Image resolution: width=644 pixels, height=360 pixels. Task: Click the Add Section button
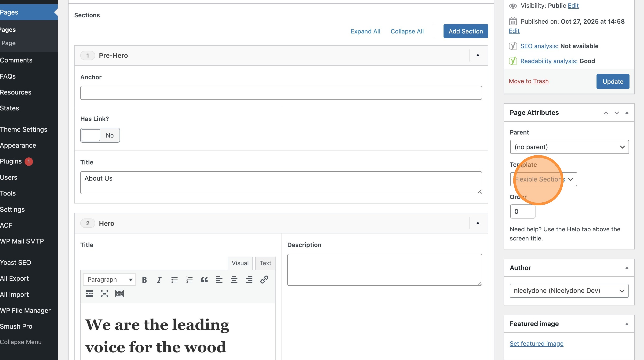coord(466,31)
